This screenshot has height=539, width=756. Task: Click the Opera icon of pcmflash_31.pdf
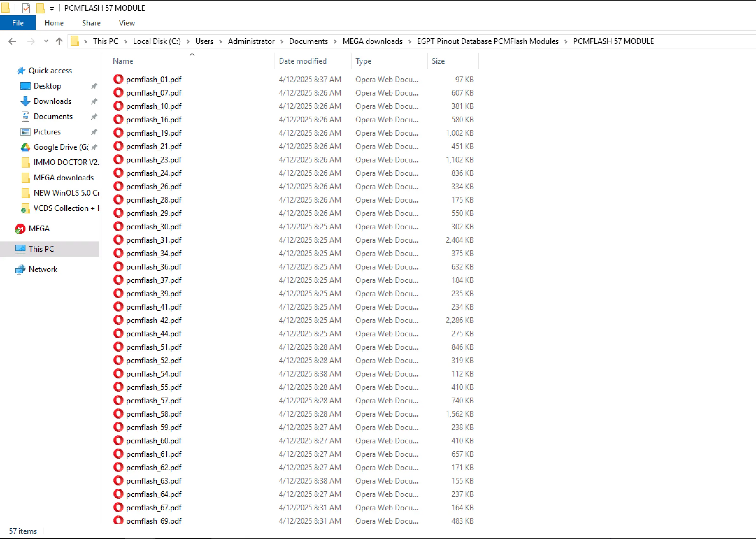118,240
